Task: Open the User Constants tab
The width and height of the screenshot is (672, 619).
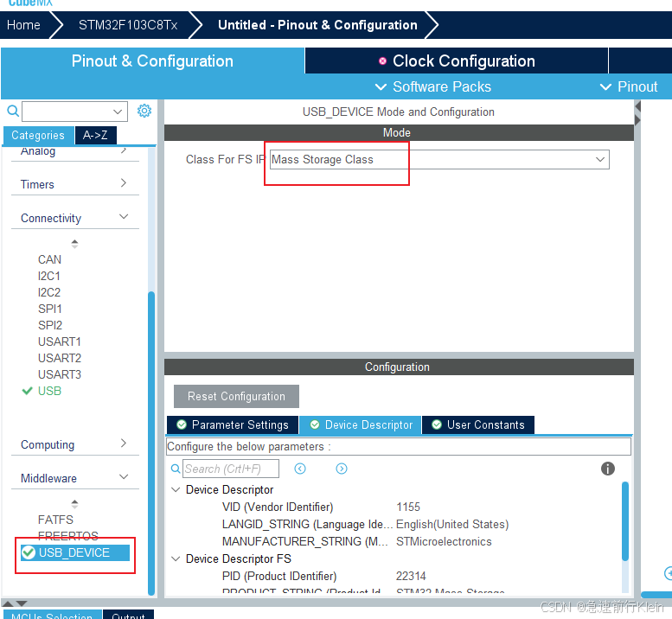Action: pyautogui.click(x=478, y=424)
